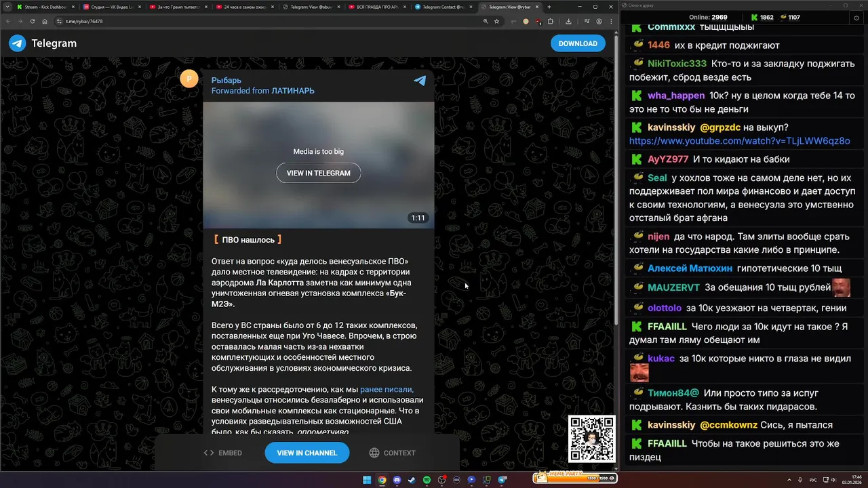
Task: Open the Рыбарь channel avatar
Action: [x=189, y=79]
